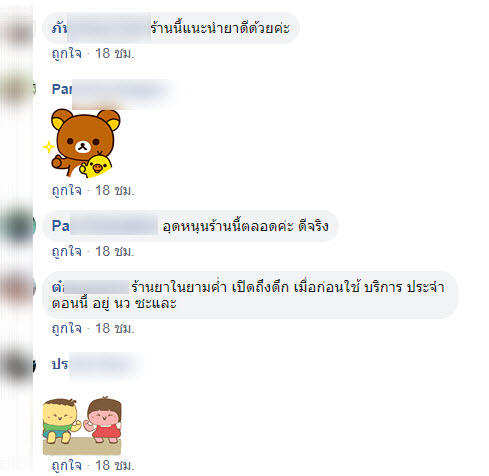
Task: Open commenter name Pa above bear sticker
Action: pos(112,89)
